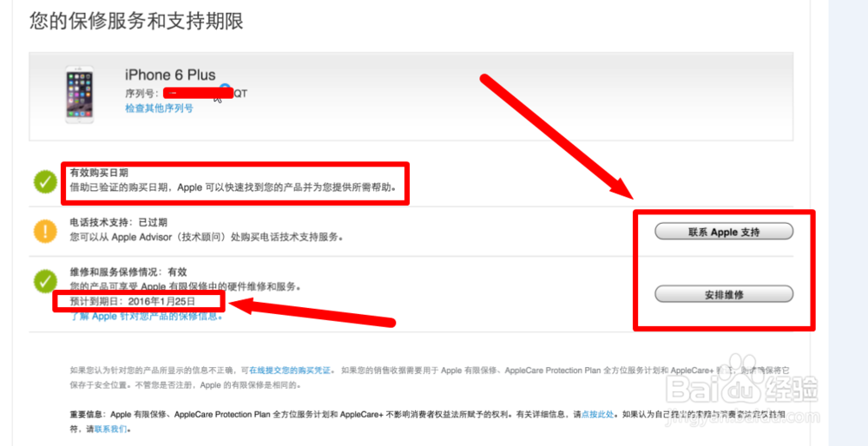Screen dimensions: 868x446
Task: Click the 安排维修 button
Action: (x=724, y=294)
